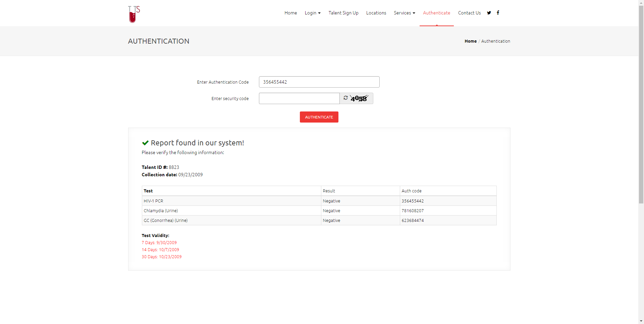644x324 pixels.
Task: Click the Negative result for HIV-1 PCR
Action: 331,201
